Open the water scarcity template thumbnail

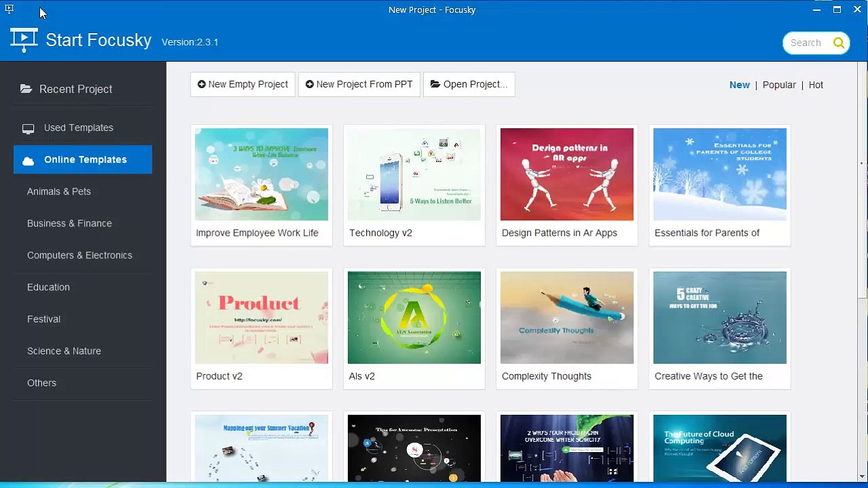[x=567, y=448]
